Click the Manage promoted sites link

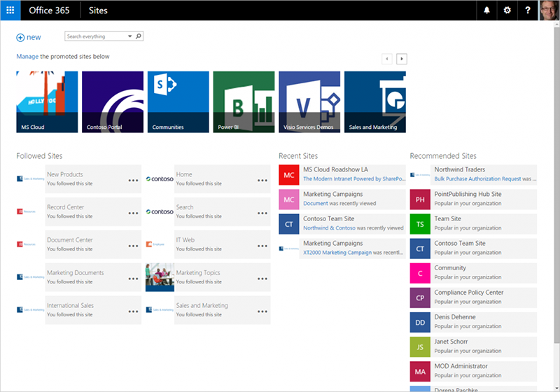click(x=27, y=57)
